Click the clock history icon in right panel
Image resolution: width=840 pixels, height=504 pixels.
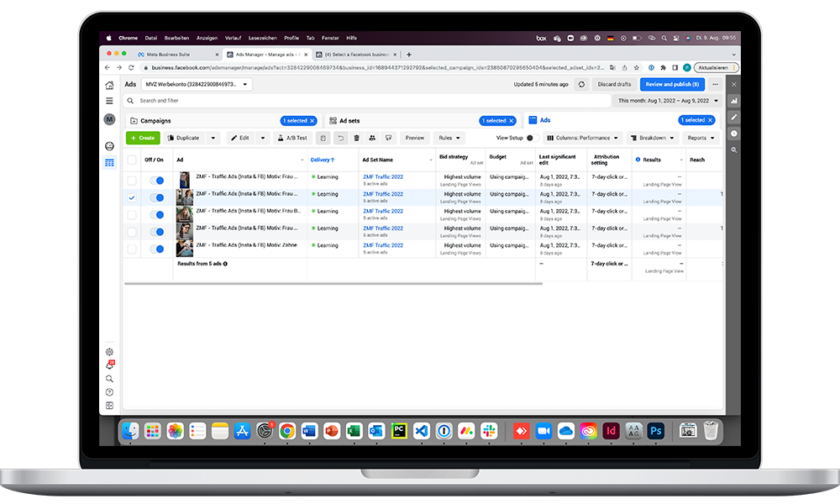[x=733, y=134]
